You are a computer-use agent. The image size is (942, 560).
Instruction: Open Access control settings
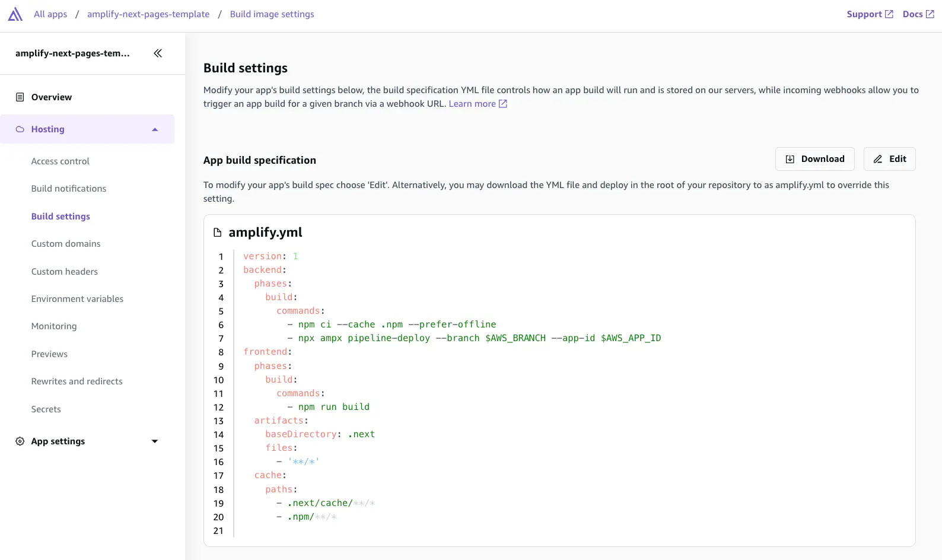(x=61, y=161)
